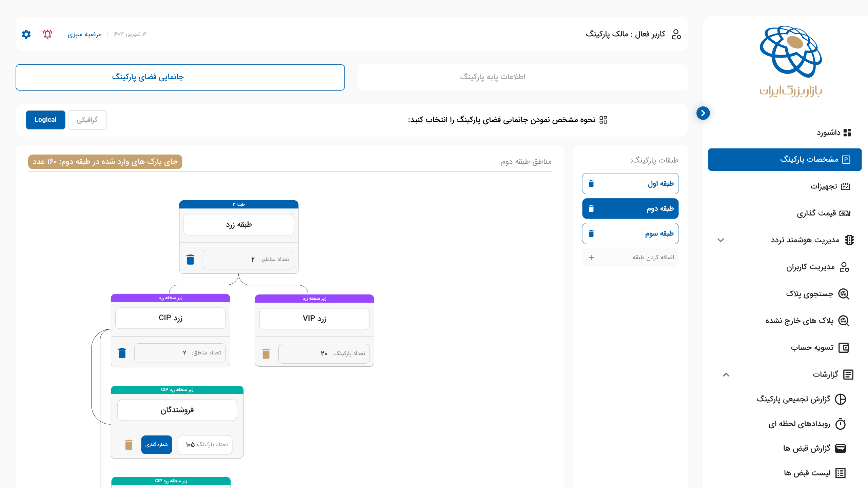Expand مدیریت هوشمند تردد submenu chevron

pos(721,240)
